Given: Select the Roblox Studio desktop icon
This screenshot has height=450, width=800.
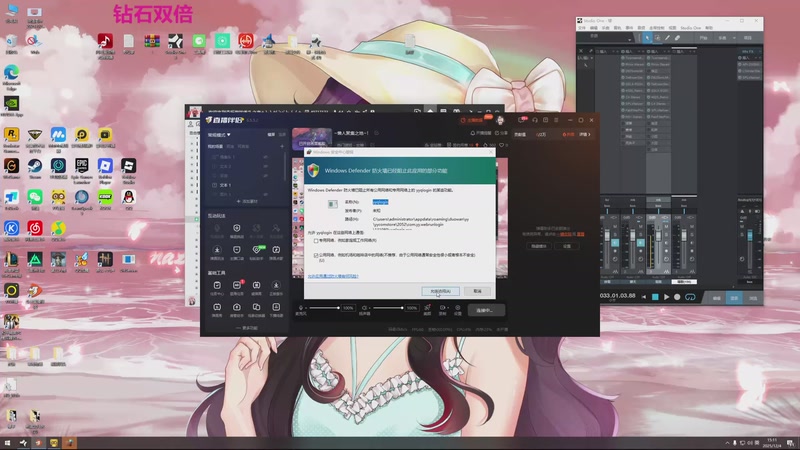Looking at the screenshot, I should (129, 169).
